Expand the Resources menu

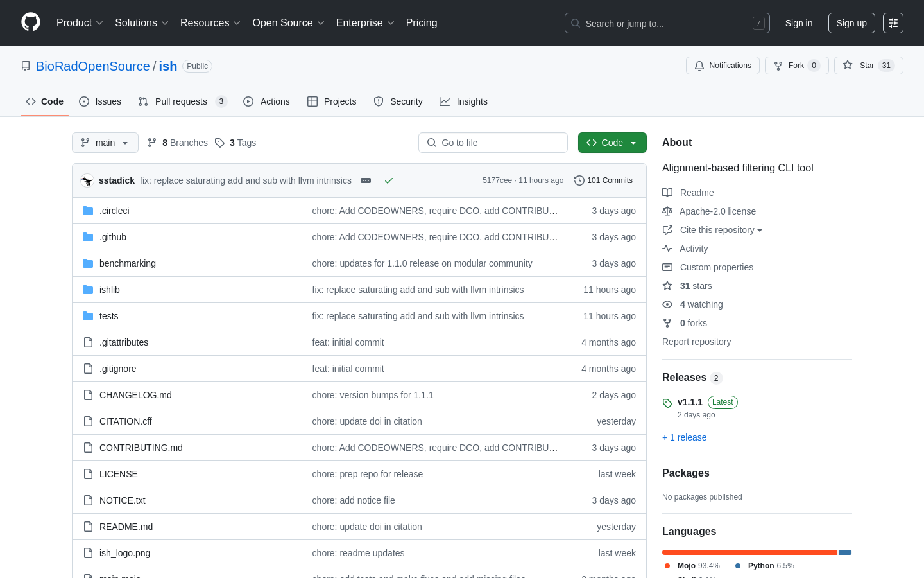tap(210, 23)
